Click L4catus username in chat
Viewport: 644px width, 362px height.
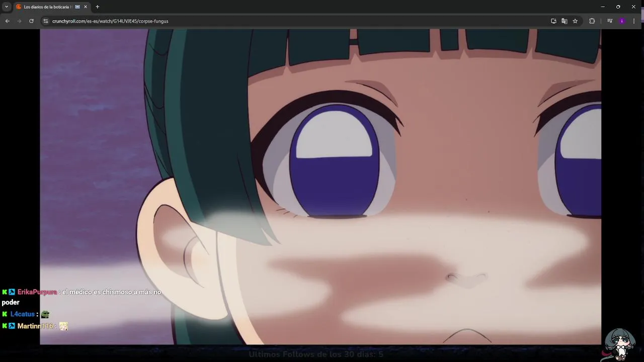(x=23, y=314)
